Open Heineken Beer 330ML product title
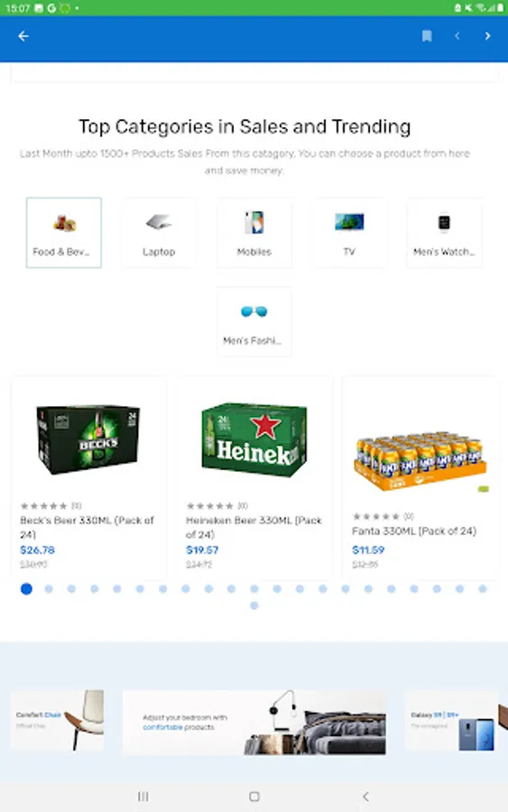The width and height of the screenshot is (508, 812). pyautogui.click(x=254, y=527)
